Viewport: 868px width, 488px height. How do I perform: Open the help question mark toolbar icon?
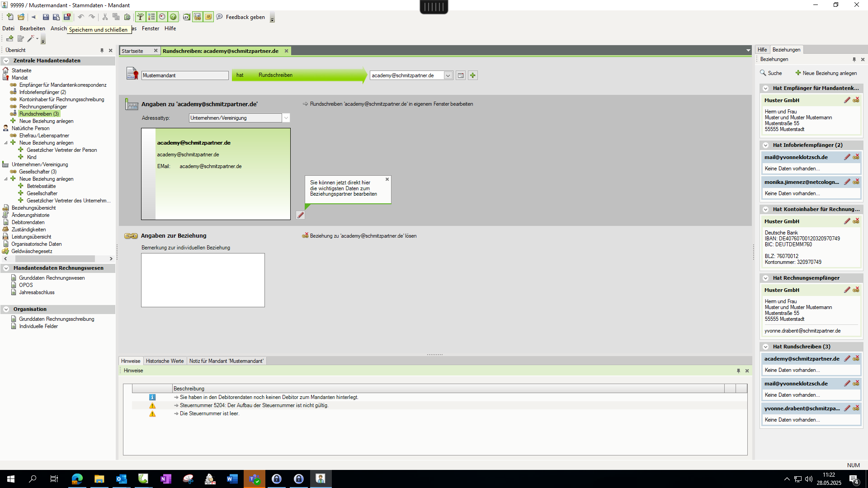click(x=173, y=17)
